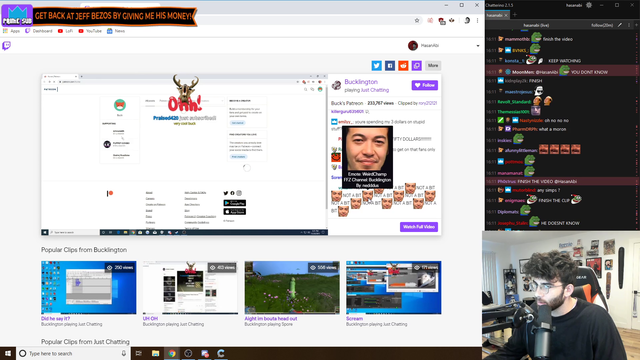Viewport: 640px width, 360px height.
Task: Click the taskbar microphone search icon
Action: coord(124,353)
